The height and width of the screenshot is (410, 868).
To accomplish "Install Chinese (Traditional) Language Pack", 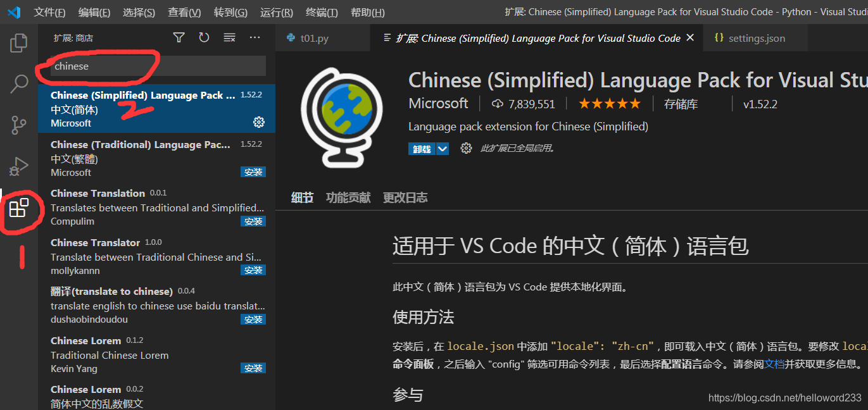I will pos(253,172).
